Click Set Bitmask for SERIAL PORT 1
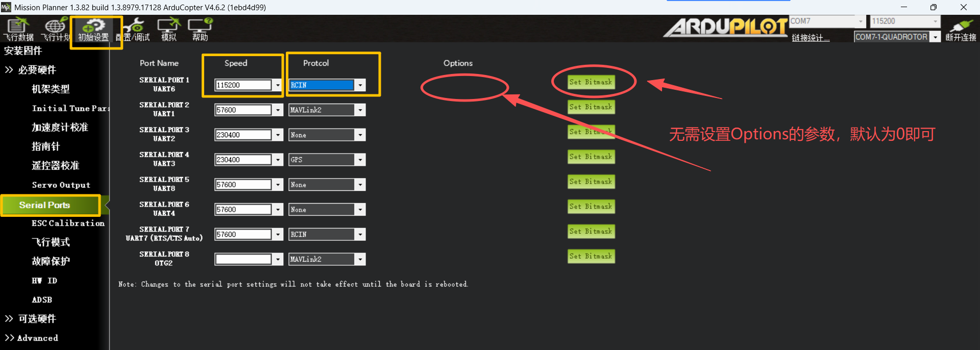The height and width of the screenshot is (350, 980). [591, 82]
